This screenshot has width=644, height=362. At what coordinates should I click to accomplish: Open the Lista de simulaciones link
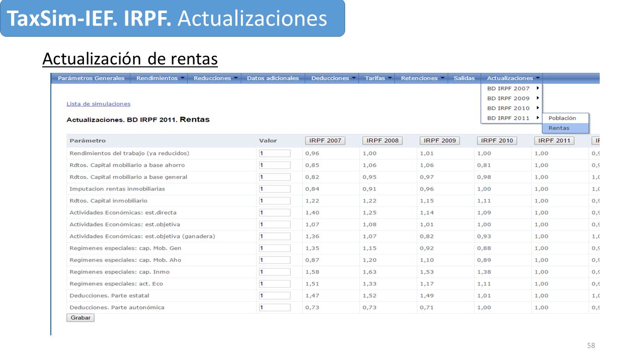click(98, 104)
